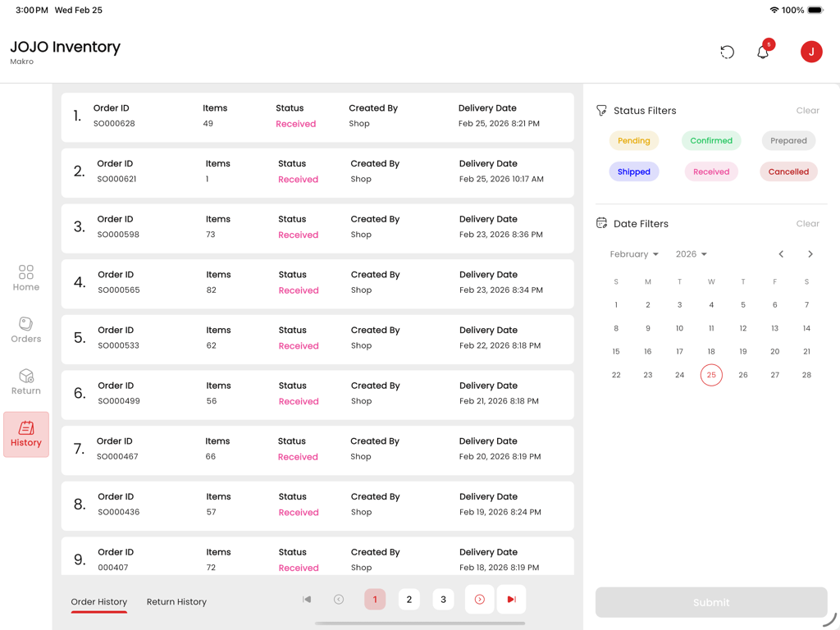Viewport: 840px width, 630px height.
Task: Select the Orders icon in sidebar
Action: click(x=25, y=331)
